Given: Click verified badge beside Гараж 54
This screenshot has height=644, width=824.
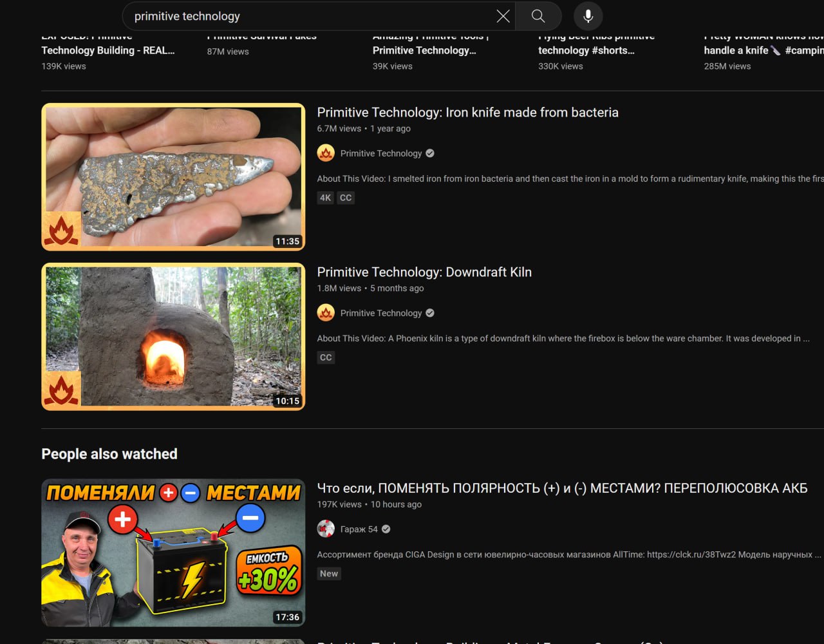Looking at the screenshot, I should 386,529.
